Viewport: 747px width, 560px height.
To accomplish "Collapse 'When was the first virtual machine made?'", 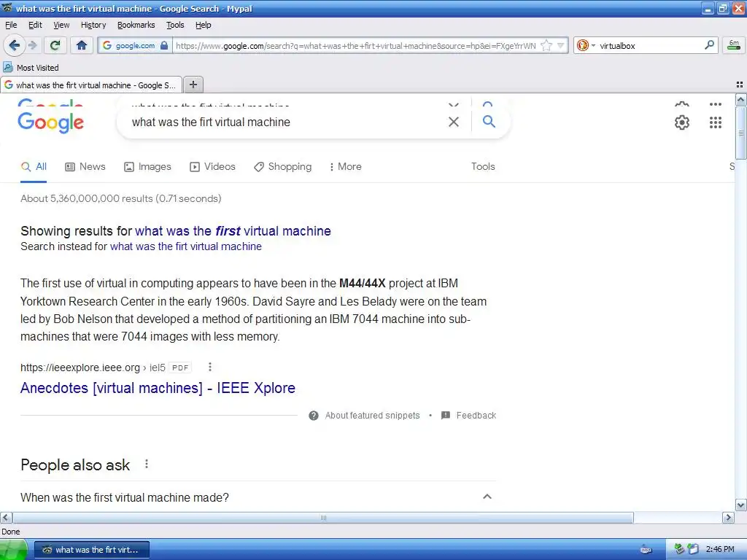I will 487,497.
